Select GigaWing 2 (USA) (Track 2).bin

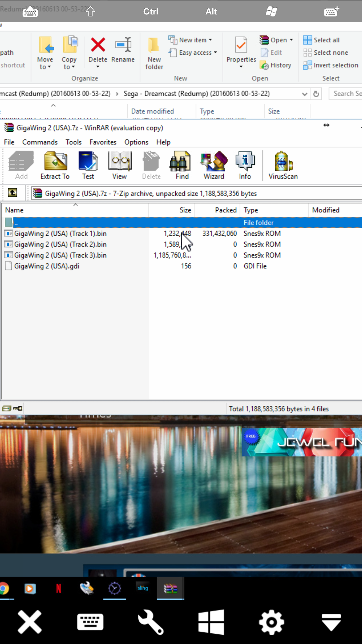(x=60, y=245)
